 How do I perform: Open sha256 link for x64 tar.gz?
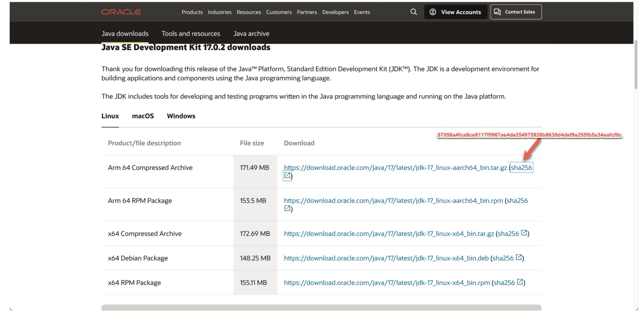pyautogui.click(x=508, y=234)
